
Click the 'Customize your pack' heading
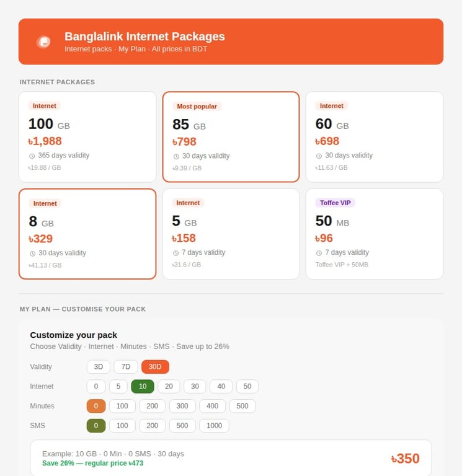point(74,335)
